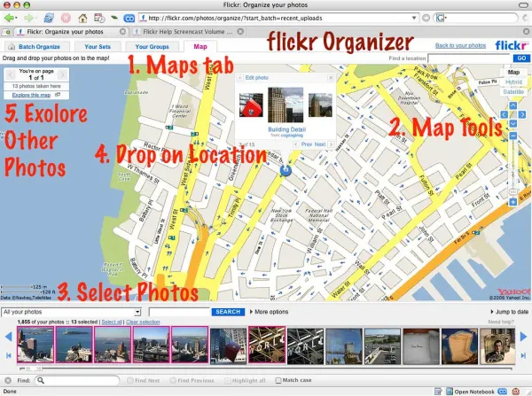The image size is (532, 396).
Task: Open the Explore this map link
Action: (x=31, y=95)
